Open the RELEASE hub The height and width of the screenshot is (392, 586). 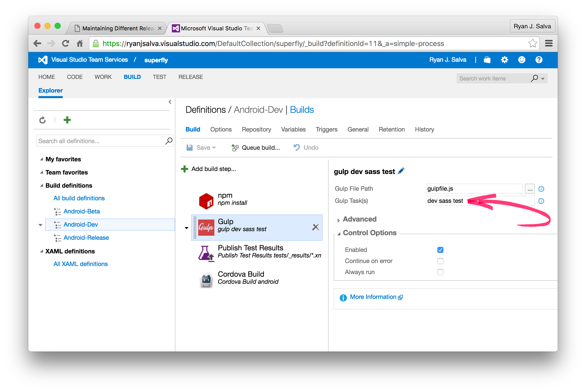pos(190,77)
